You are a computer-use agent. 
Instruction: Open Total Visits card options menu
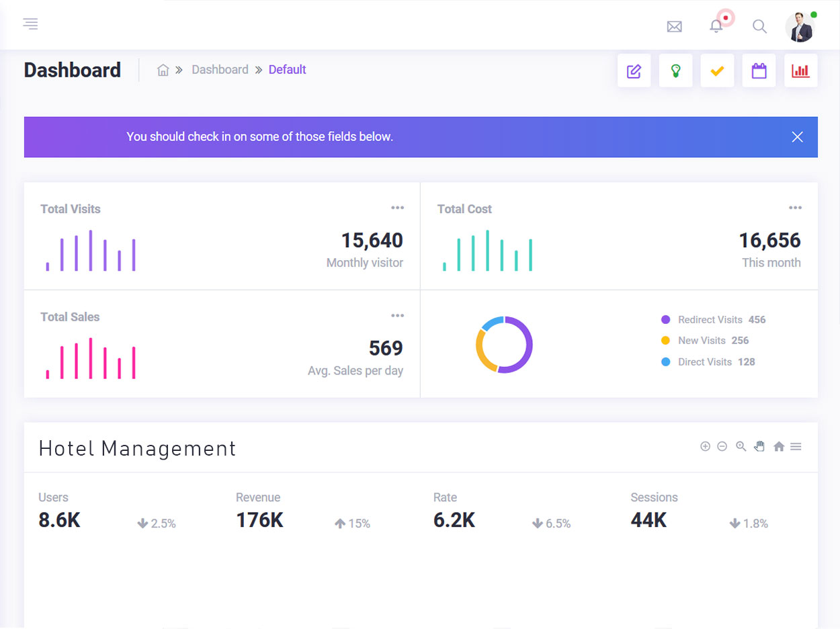click(397, 208)
